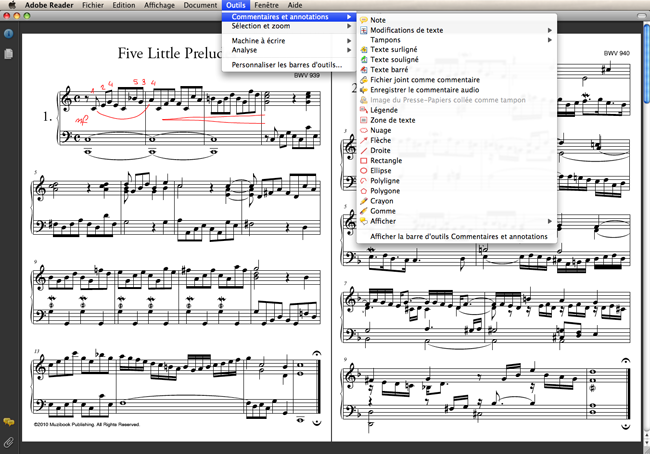Open the Pages panel icon in sidebar
The width and height of the screenshot is (650, 454).
[x=8, y=54]
